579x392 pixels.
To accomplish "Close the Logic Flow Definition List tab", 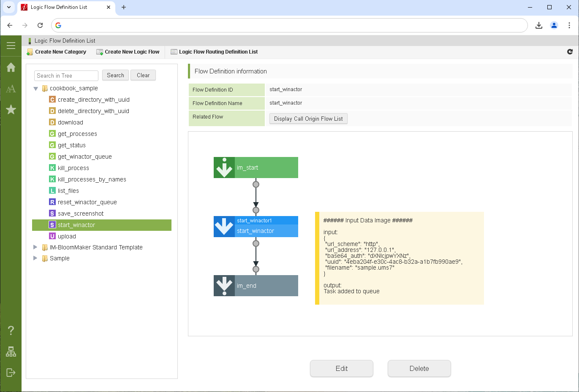I will 109,7.
